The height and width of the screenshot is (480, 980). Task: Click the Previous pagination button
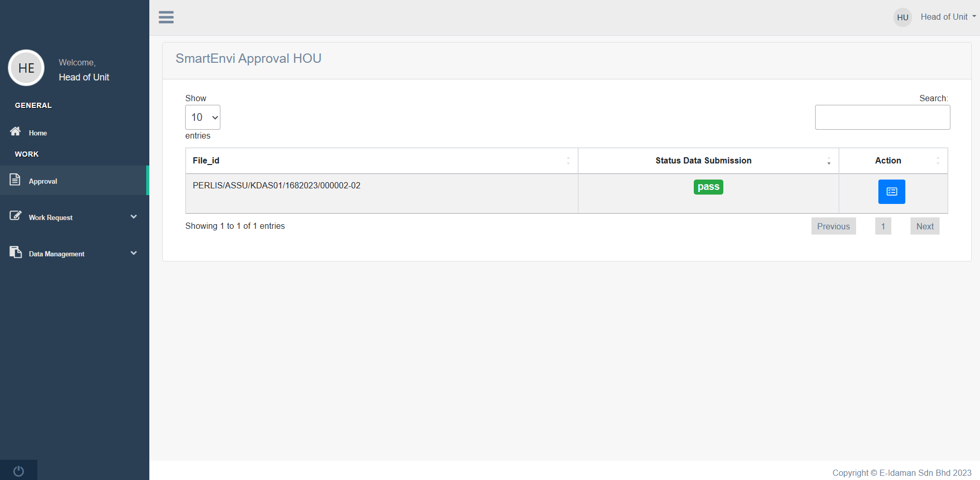833,226
